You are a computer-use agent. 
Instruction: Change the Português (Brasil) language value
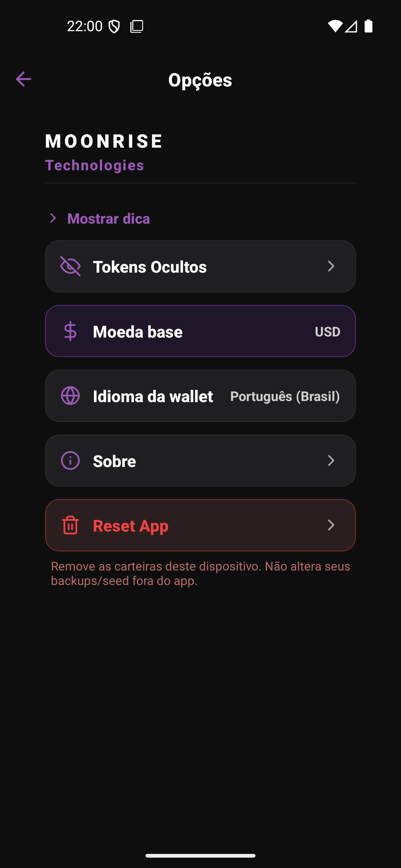click(285, 396)
